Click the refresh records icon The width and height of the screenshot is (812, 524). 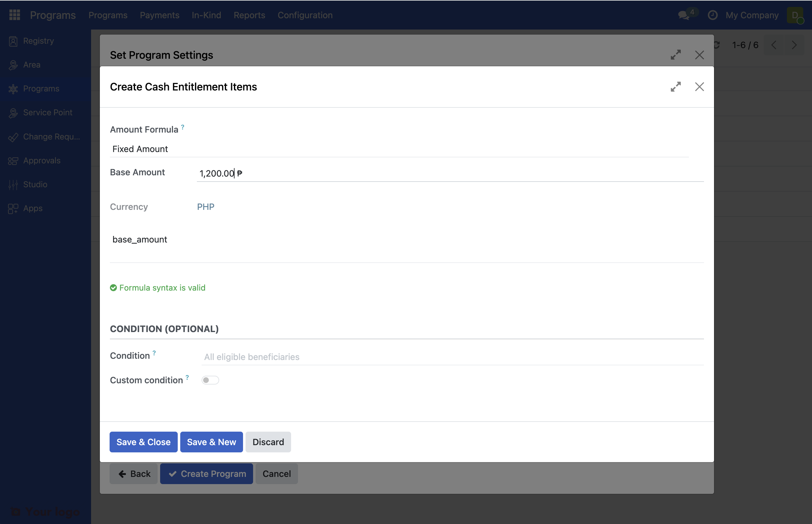pos(717,45)
